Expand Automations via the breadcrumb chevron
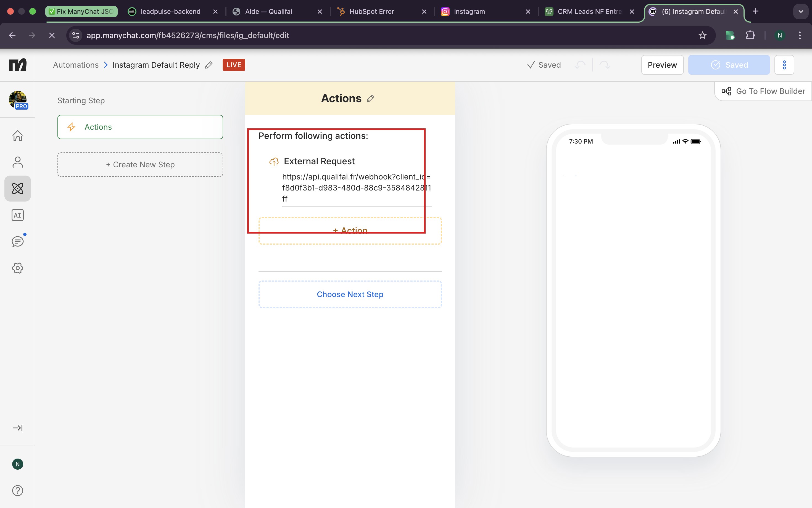 click(106, 65)
